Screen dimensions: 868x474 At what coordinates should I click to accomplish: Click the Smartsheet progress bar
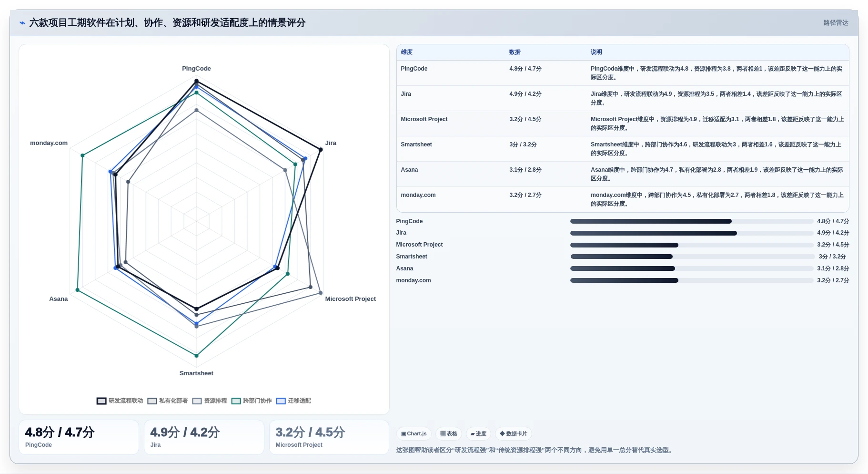tap(692, 257)
